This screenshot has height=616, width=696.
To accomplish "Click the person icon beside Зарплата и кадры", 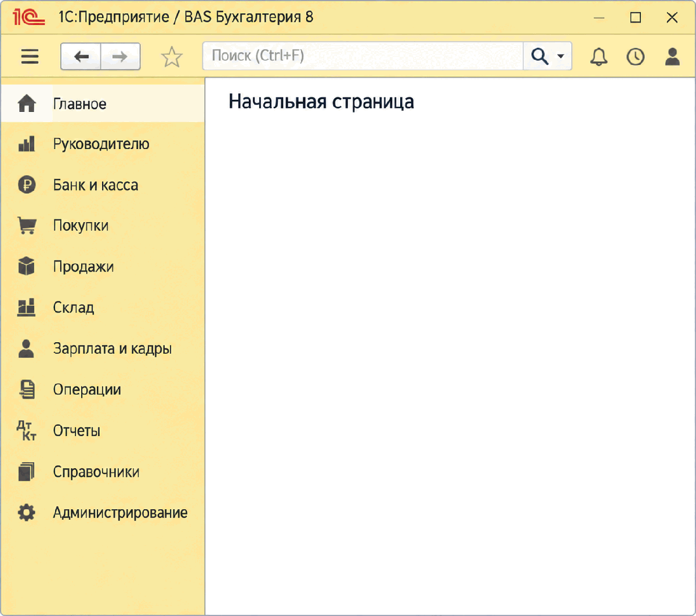I will 27,349.
